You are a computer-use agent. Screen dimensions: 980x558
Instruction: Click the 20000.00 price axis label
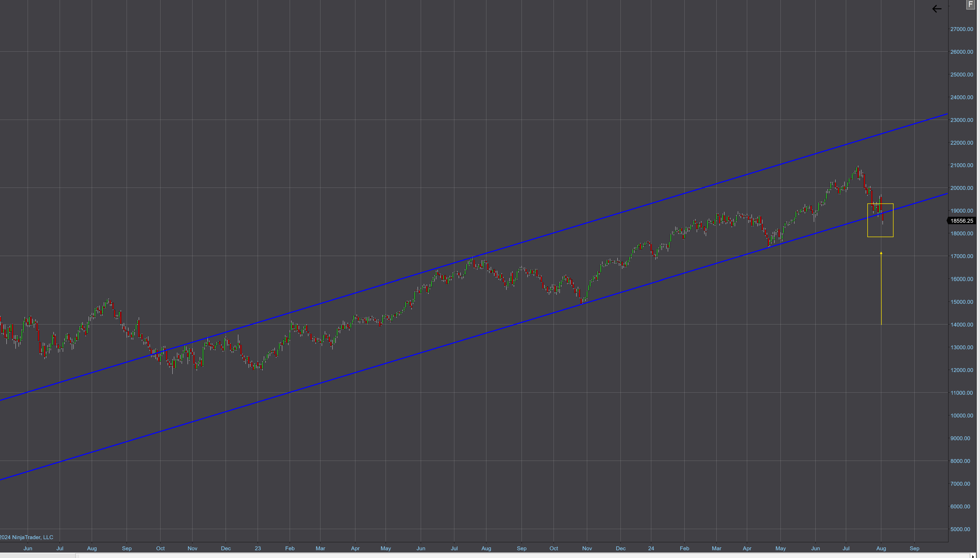(962, 188)
